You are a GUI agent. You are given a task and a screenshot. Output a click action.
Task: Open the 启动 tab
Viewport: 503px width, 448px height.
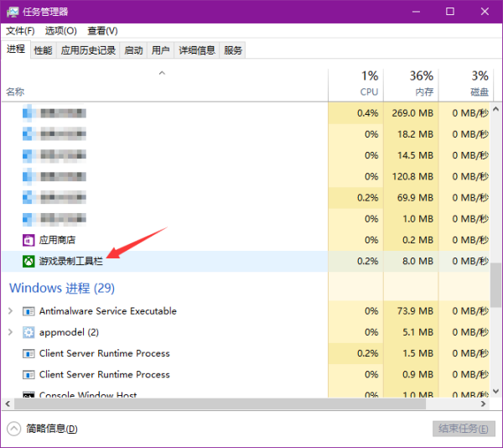pos(133,50)
